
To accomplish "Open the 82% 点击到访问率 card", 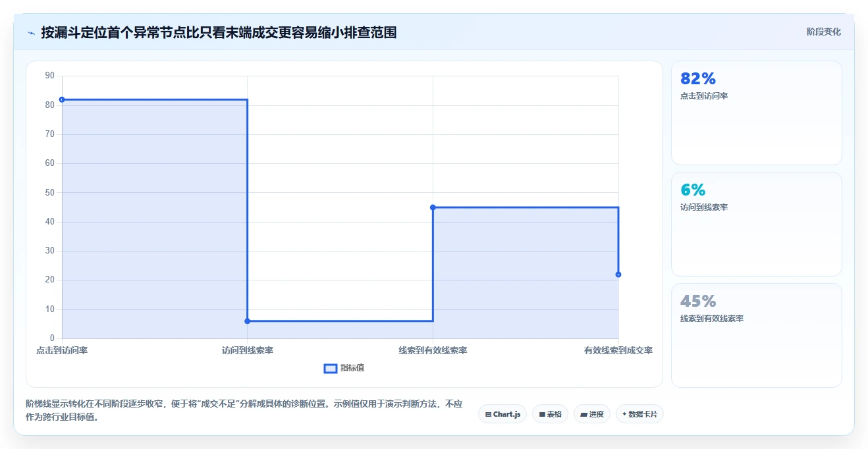I will [x=756, y=113].
